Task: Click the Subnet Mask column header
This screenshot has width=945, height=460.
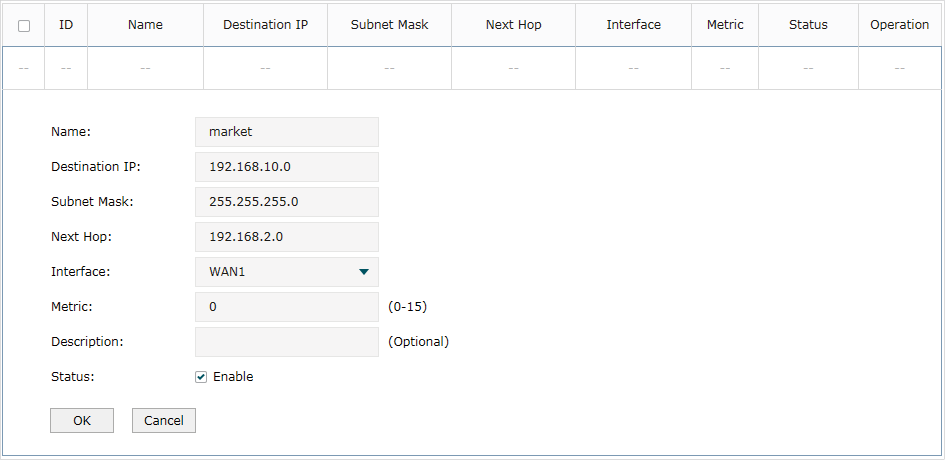Action: point(389,25)
